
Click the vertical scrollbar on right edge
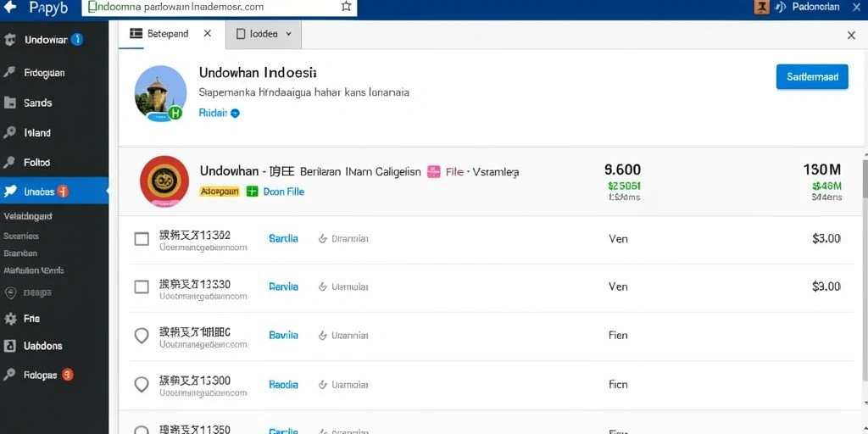tap(864, 178)
